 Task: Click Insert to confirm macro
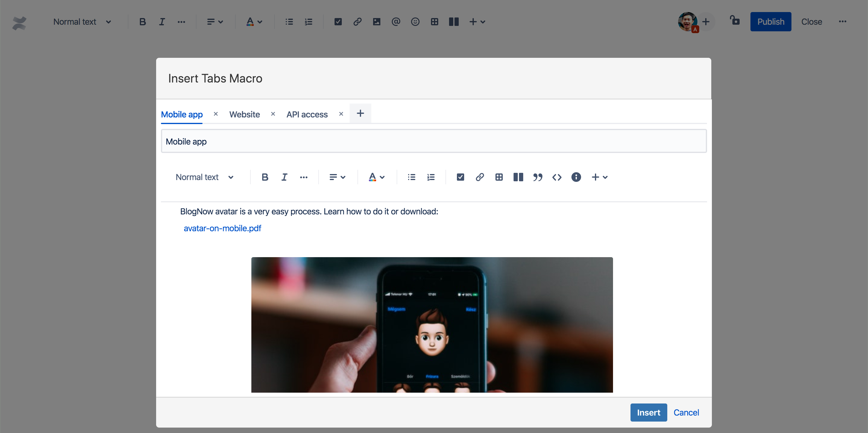point(648,413)
